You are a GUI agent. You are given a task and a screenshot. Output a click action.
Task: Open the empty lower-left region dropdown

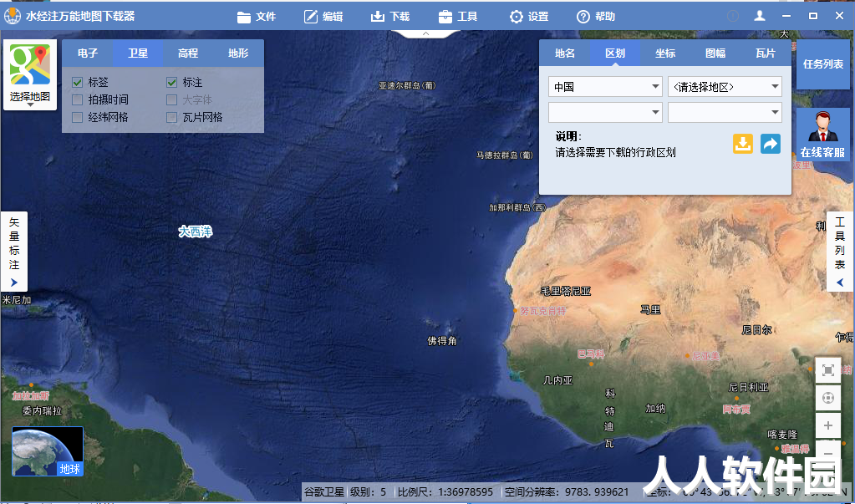[x=605, y=112]
